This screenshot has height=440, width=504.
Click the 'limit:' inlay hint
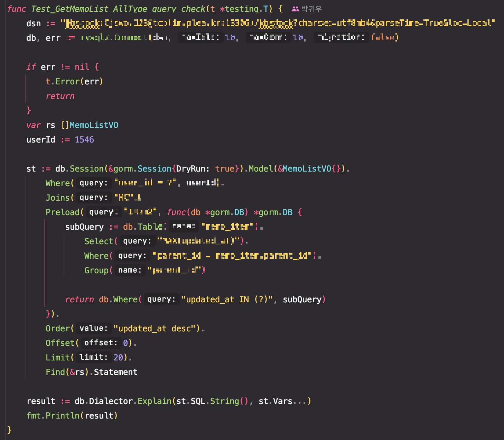(94, 357)
